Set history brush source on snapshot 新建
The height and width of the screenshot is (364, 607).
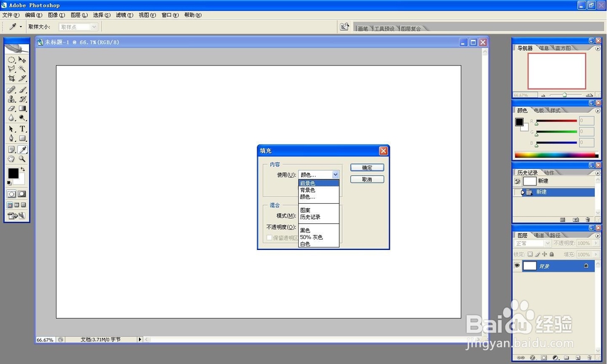point(518,181)
